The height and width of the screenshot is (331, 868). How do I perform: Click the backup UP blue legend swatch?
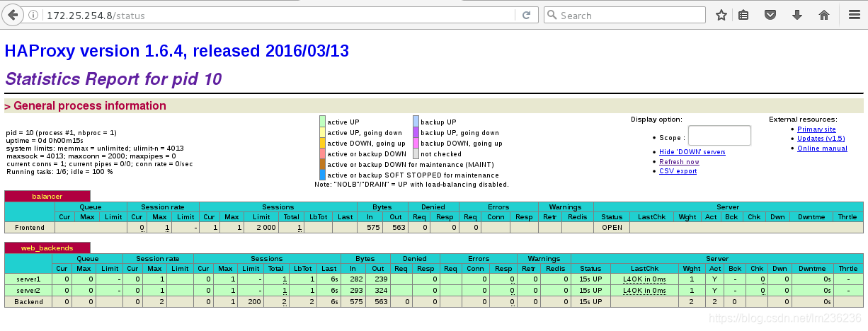[416, 122]
